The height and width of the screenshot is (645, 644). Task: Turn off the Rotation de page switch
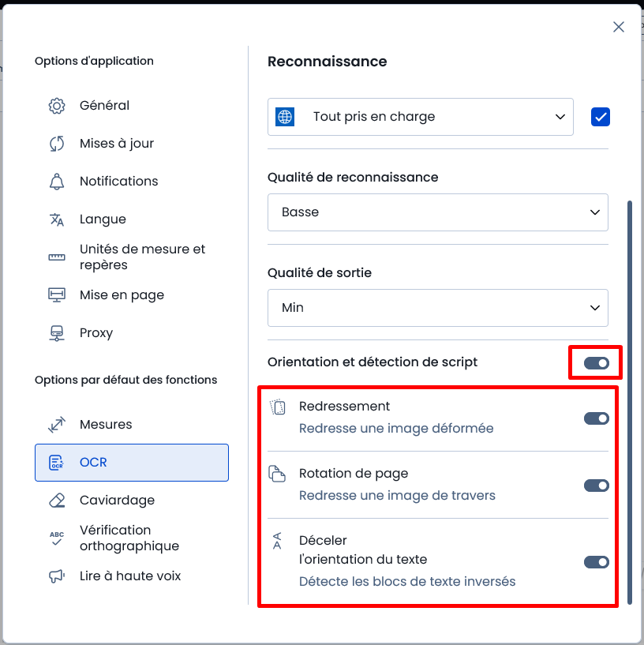tap(597, 486)
